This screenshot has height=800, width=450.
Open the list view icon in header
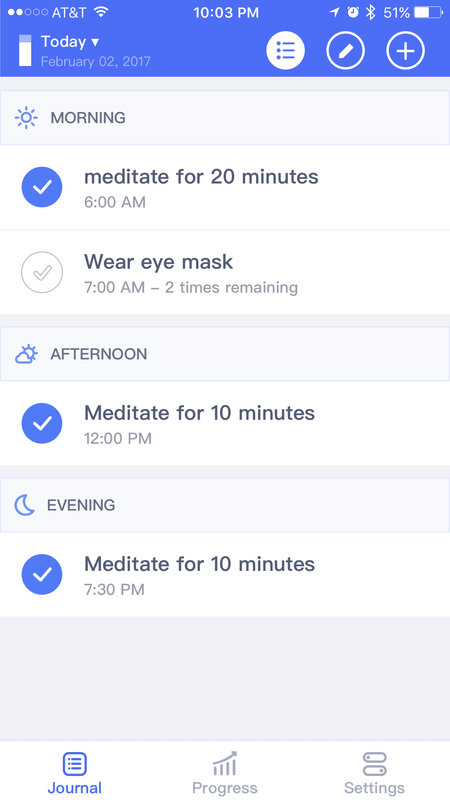pyautogui.click(x=285, y=50)
